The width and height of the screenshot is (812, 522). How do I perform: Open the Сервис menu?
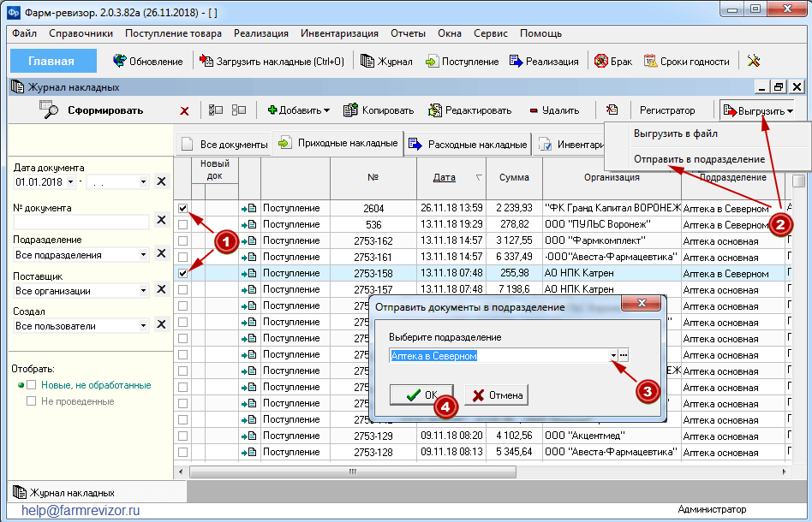[491, 33]
